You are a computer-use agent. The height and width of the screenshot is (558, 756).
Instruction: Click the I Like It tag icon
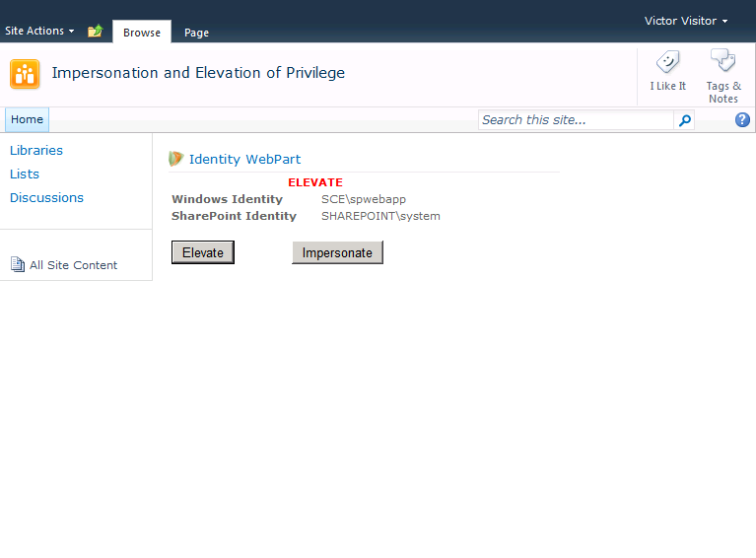coord(667,62)
